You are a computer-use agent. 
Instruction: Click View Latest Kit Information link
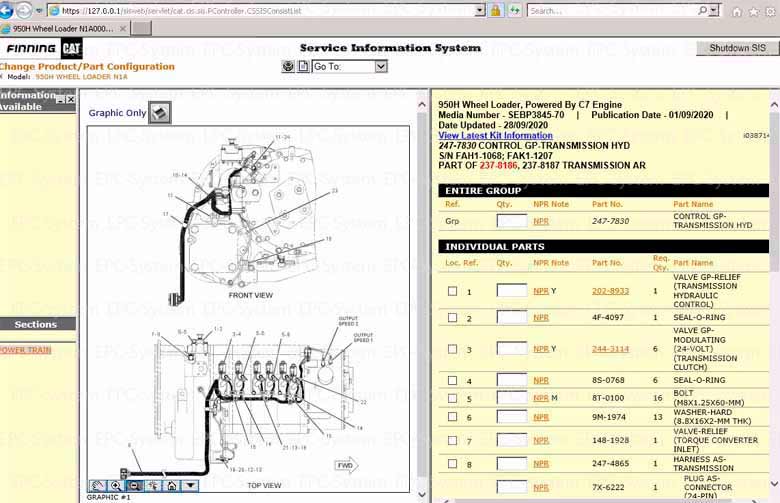495,135
